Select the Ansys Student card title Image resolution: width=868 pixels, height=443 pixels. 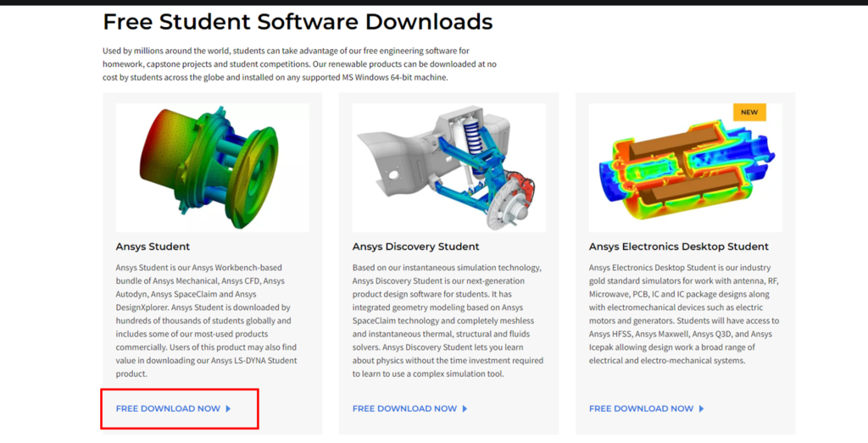153,246
